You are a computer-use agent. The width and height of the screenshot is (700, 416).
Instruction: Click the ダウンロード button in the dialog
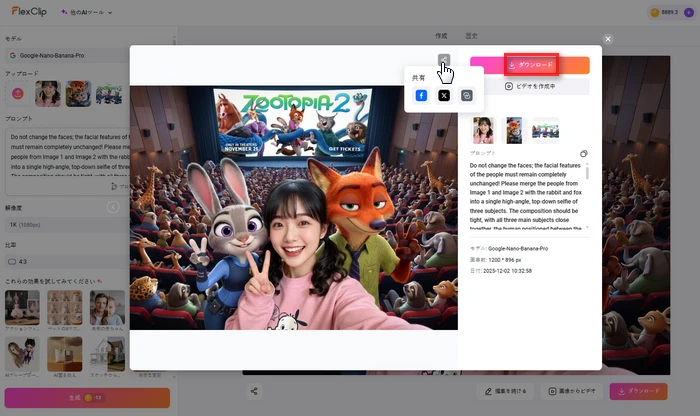click(530, 65)
